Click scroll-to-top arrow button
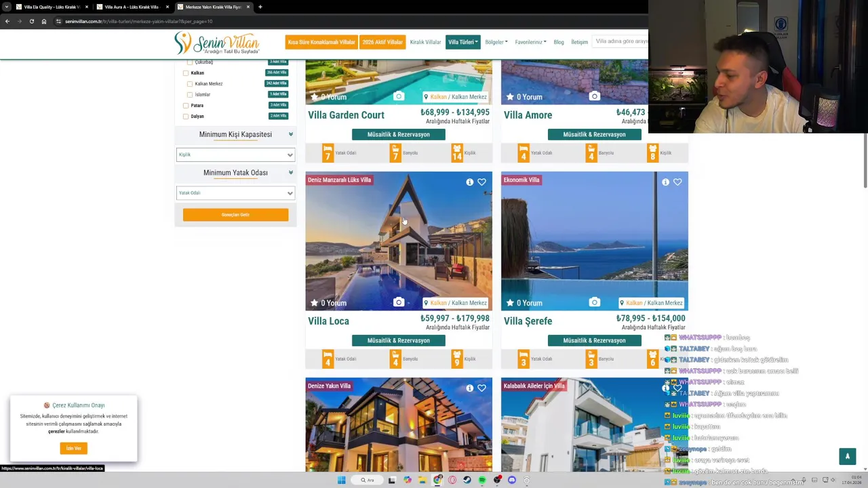 point(847,456)
